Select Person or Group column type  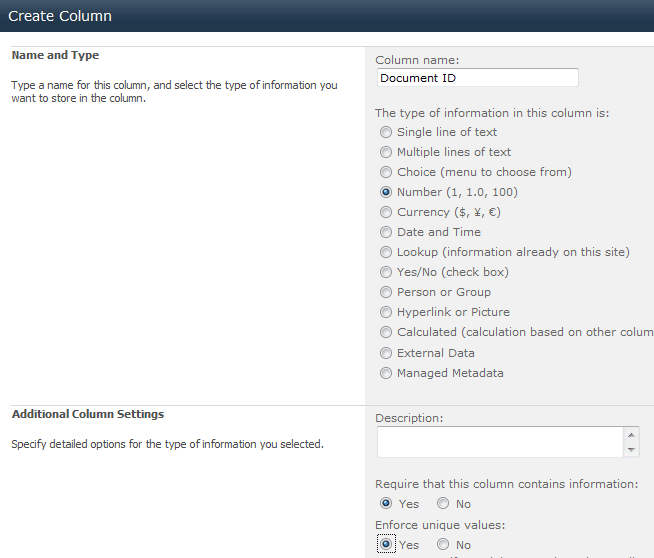pyautogui.click(x=386, y=292)
